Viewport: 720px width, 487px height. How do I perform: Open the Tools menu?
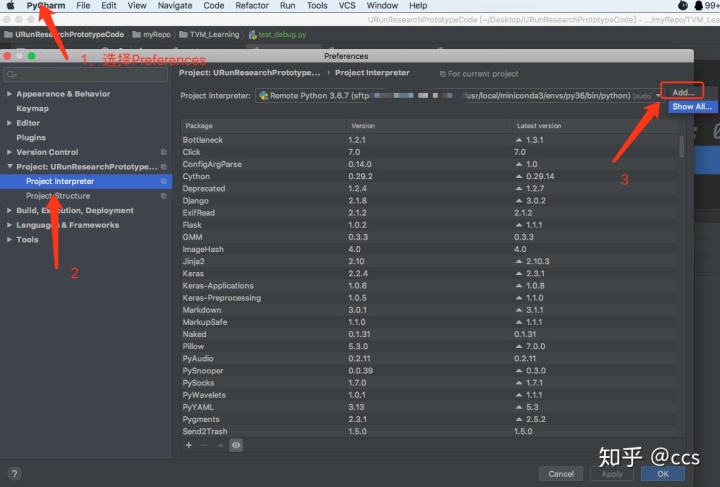pos(317,6)
